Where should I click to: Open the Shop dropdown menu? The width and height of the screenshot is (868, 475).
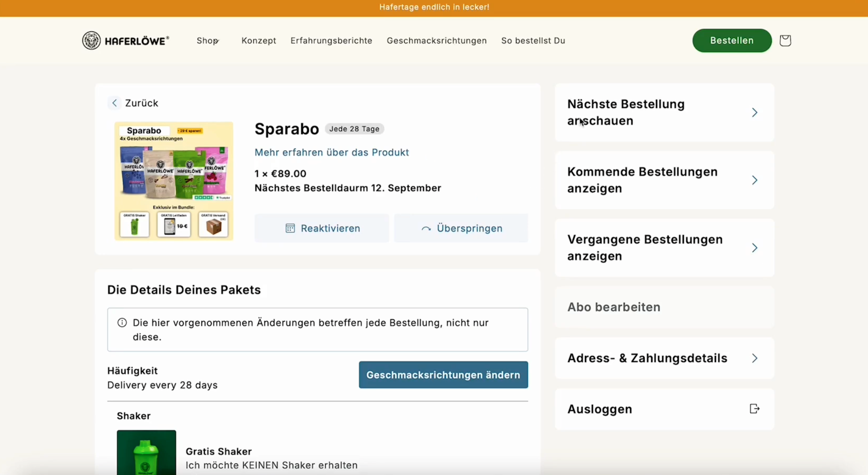[208, 41]
